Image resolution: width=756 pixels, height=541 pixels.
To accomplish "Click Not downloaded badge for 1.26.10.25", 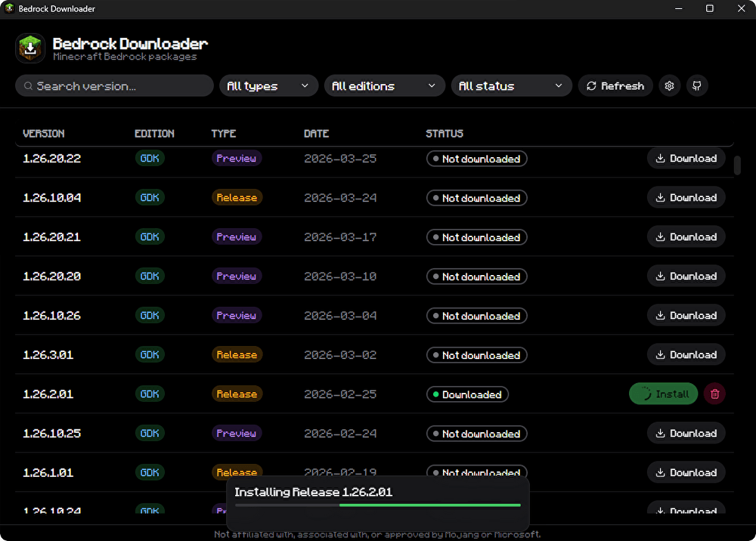I will coord(476,434).
